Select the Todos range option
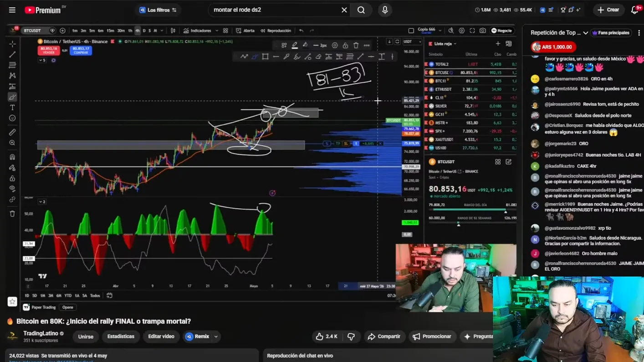 pos(95,295)
